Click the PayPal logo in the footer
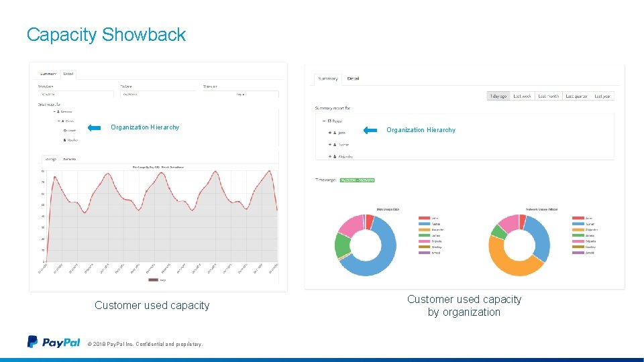The image size is (644, 362). [54, 342]
